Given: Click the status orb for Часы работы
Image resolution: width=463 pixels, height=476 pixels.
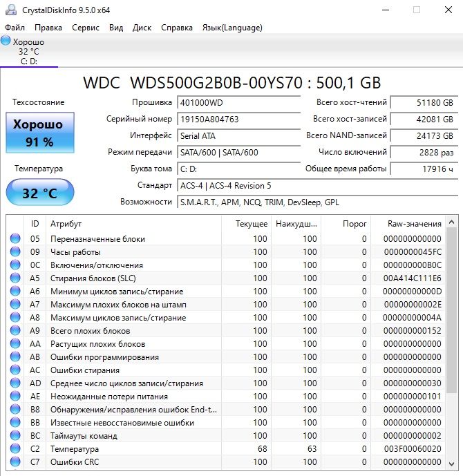Looking at the screenshot, I should tap(15, 251).
